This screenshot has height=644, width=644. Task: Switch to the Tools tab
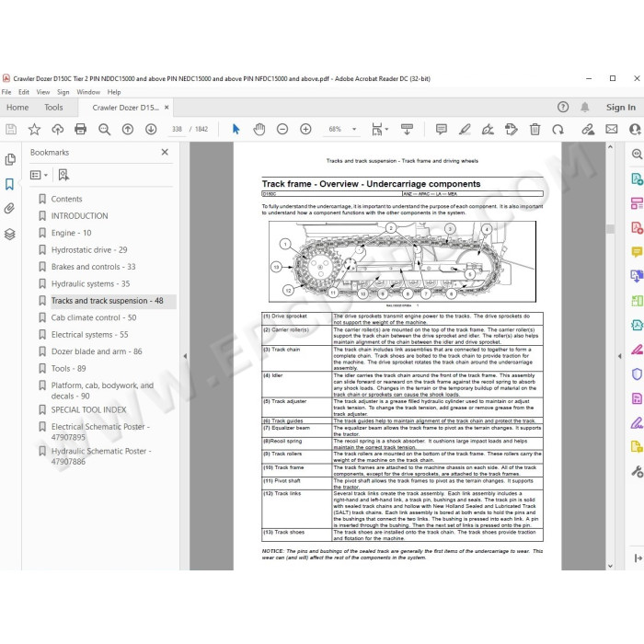53,108
